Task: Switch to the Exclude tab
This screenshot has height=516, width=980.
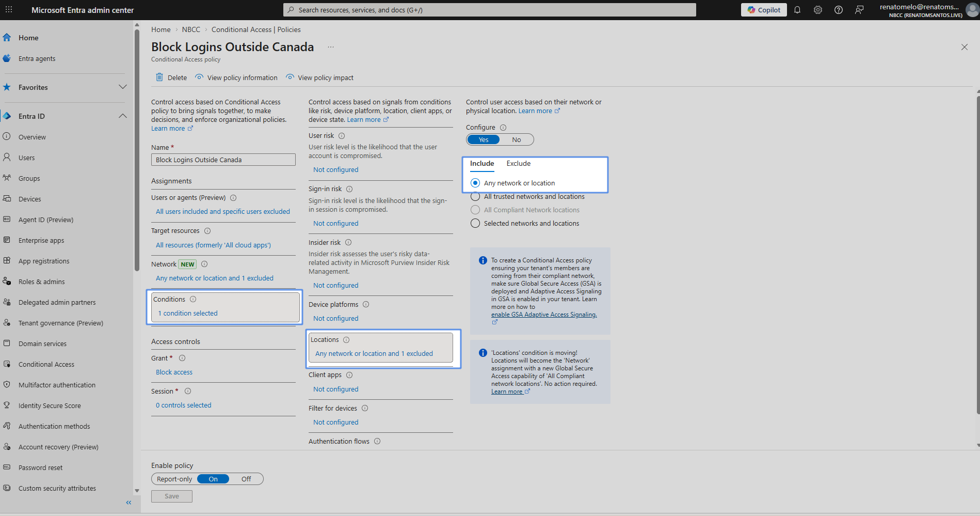Action: [519, 164]
